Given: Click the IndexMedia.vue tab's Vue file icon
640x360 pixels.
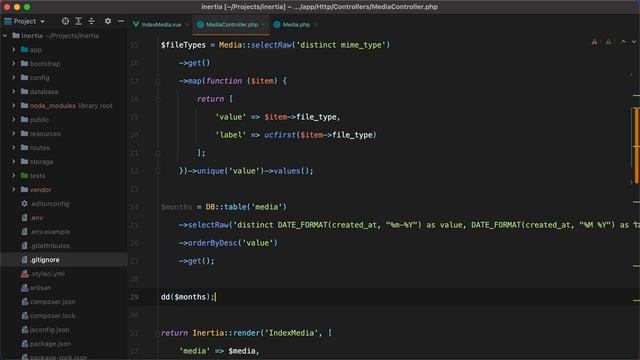Looking at the screenshot, I should point(136,24).
